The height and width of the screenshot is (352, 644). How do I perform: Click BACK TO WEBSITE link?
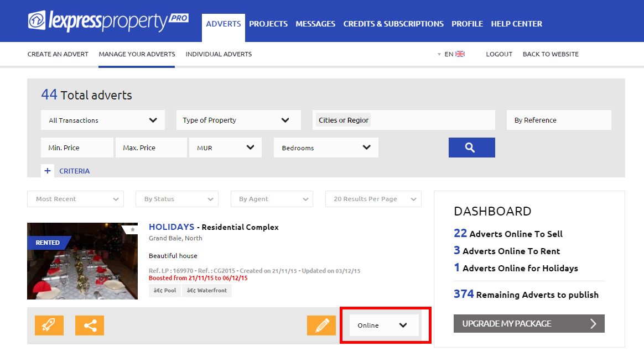point(550,54)
